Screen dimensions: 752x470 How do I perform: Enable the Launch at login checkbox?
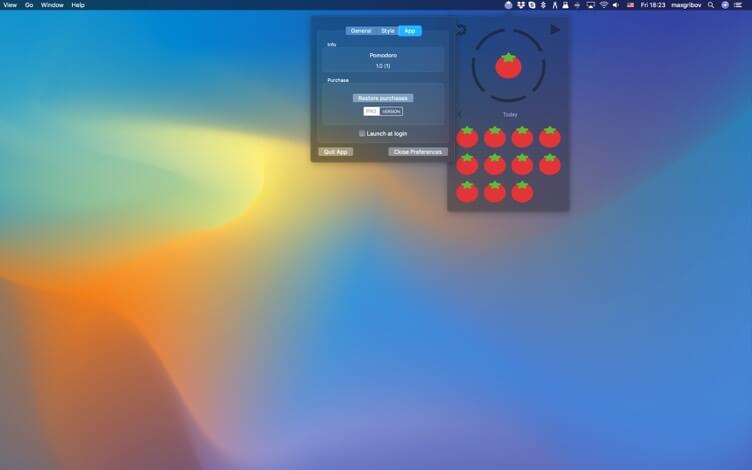pos(362,133)
